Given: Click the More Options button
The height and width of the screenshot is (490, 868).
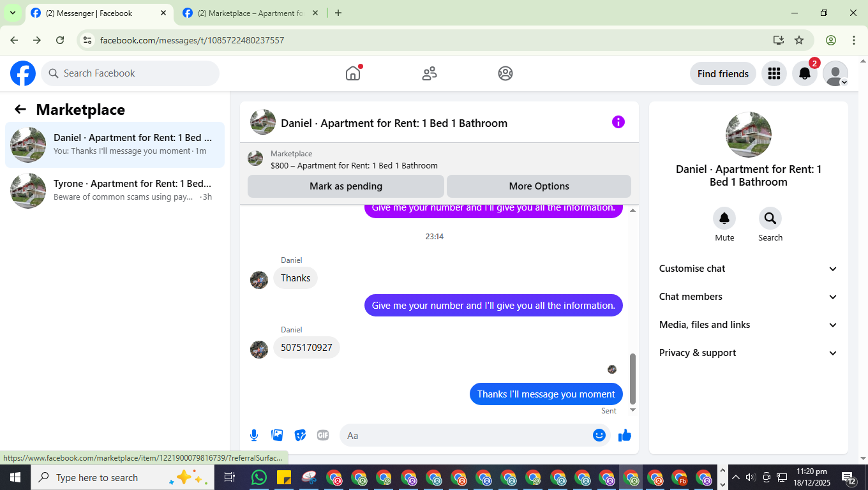Looking at the screenshot, I should [539, 186].
